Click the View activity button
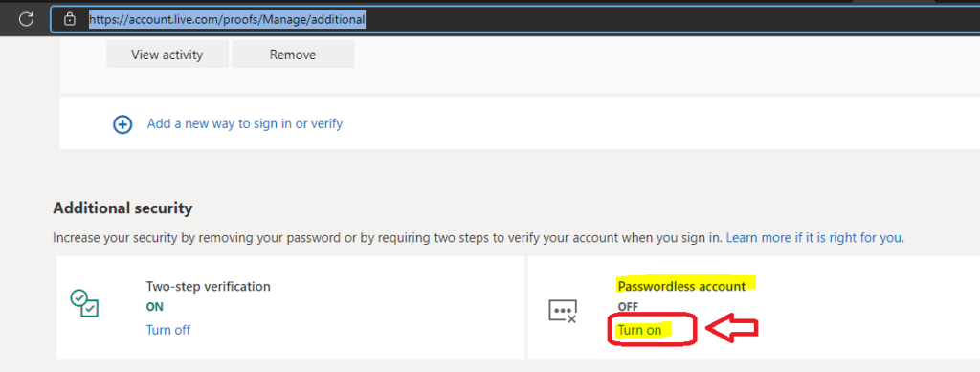980x372 pixels. tap(167, 55)
